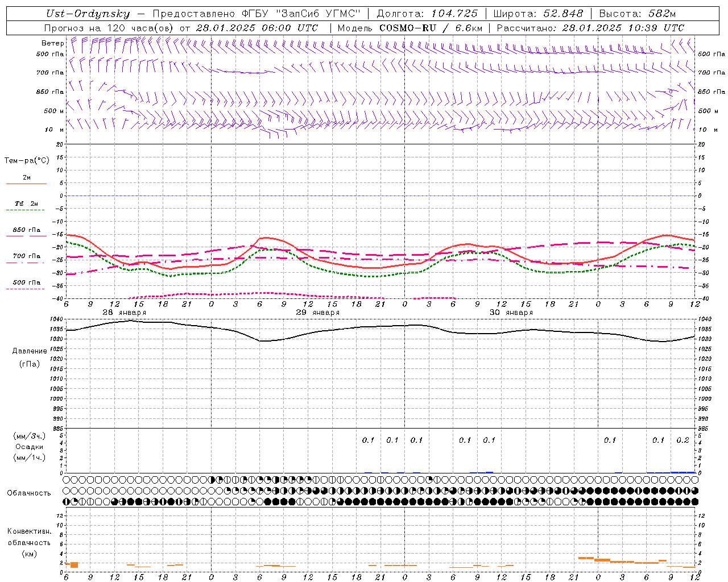Click the forecast start 28.01.2025 06:00 UTC
728x582 pixels.
tap(257, 28)
